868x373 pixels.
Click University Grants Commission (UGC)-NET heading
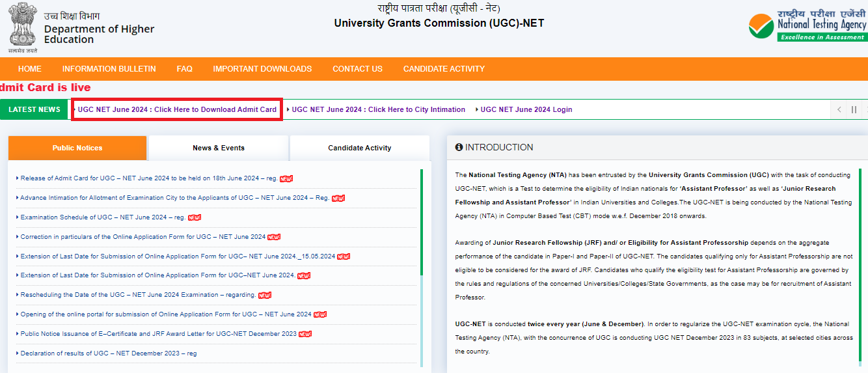coord(439,23)
